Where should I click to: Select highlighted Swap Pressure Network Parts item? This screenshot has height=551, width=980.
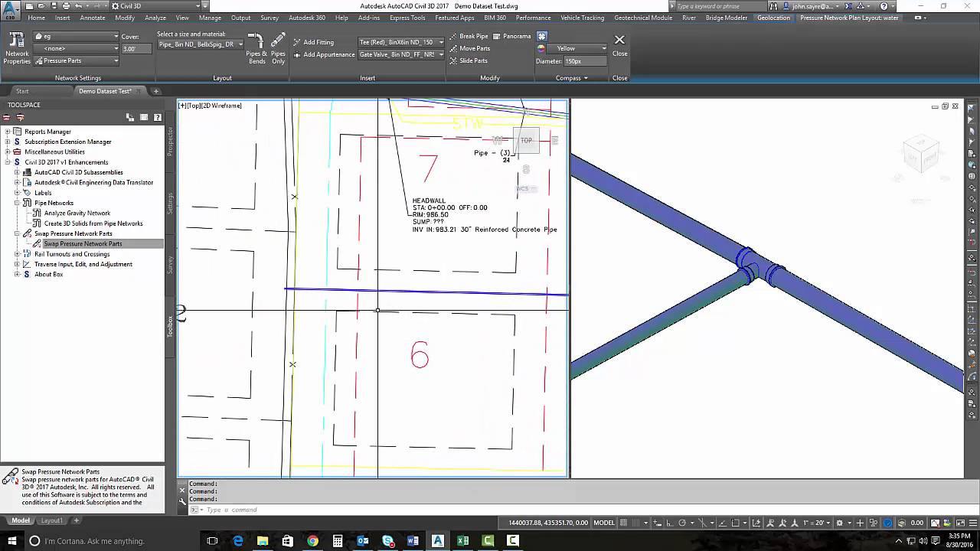click(x=83, y=243)
